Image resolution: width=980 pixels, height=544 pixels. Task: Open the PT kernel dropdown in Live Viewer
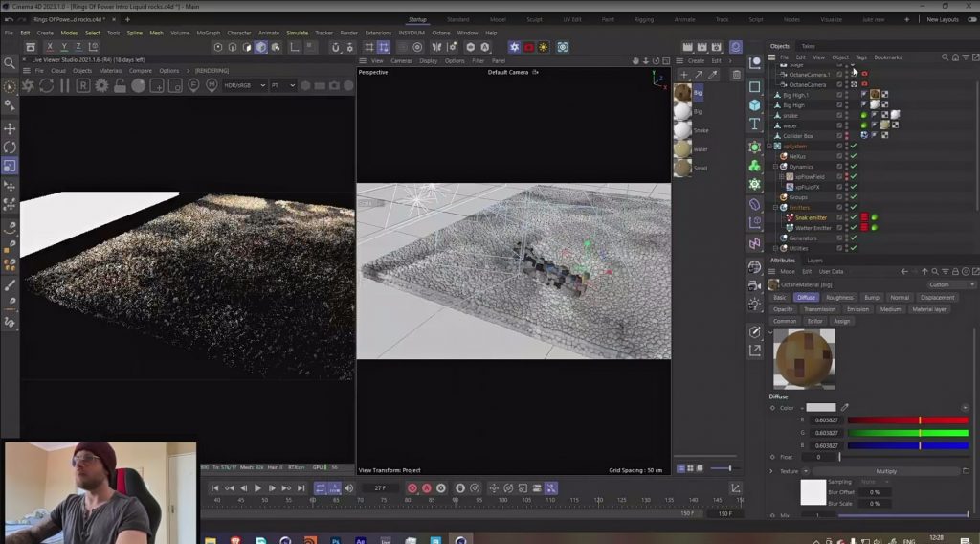282,85
